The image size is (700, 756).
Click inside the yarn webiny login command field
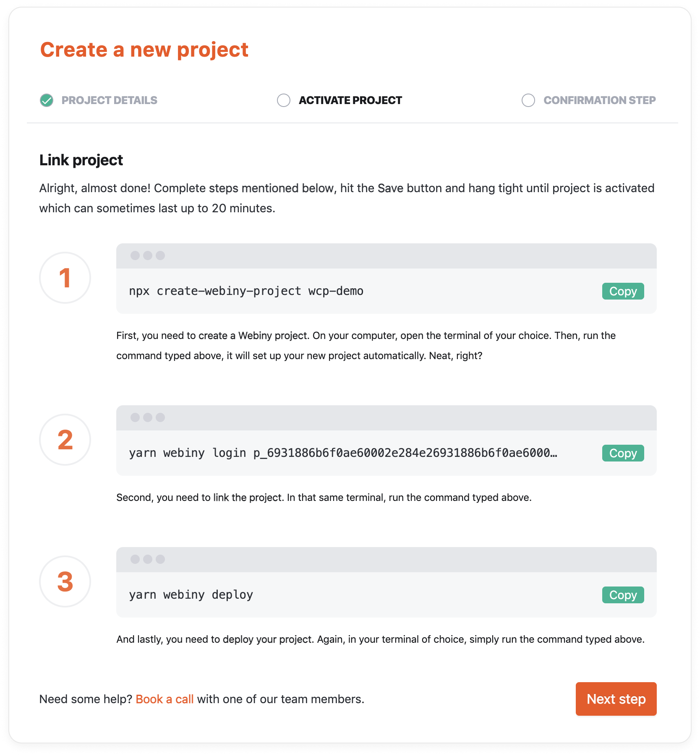(x=344, y=453)
